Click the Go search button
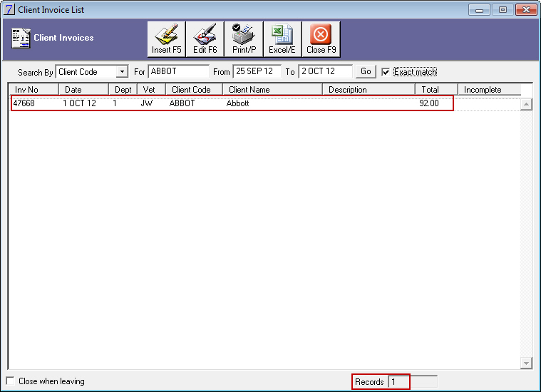Screen dimensions: 541x392 tap(366, 71)
